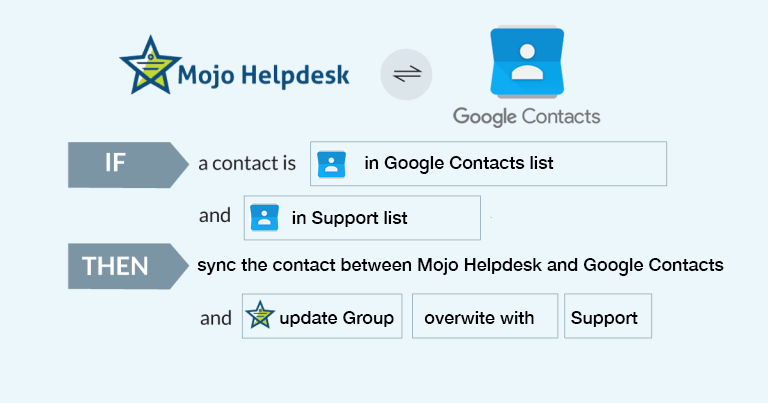The height and width of the screenshot is (403, 768).
Task: Click the 'Support' value field
Action: pos(607,317)
